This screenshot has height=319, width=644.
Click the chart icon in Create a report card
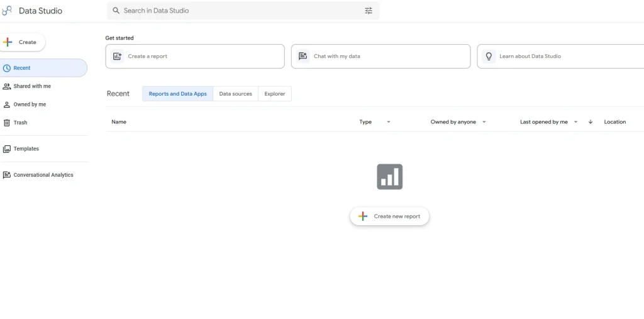117,57
